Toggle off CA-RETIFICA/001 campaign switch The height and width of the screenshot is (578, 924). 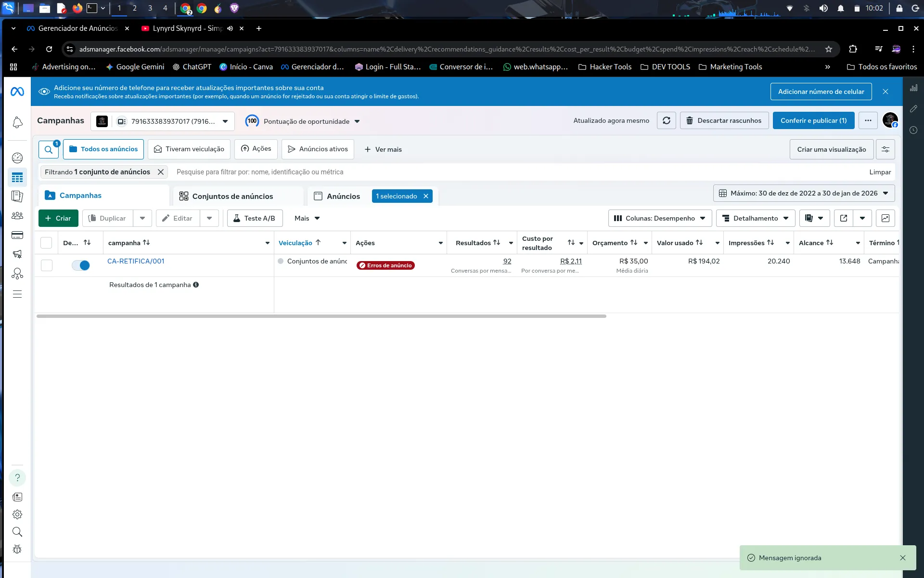coord(81,265)
